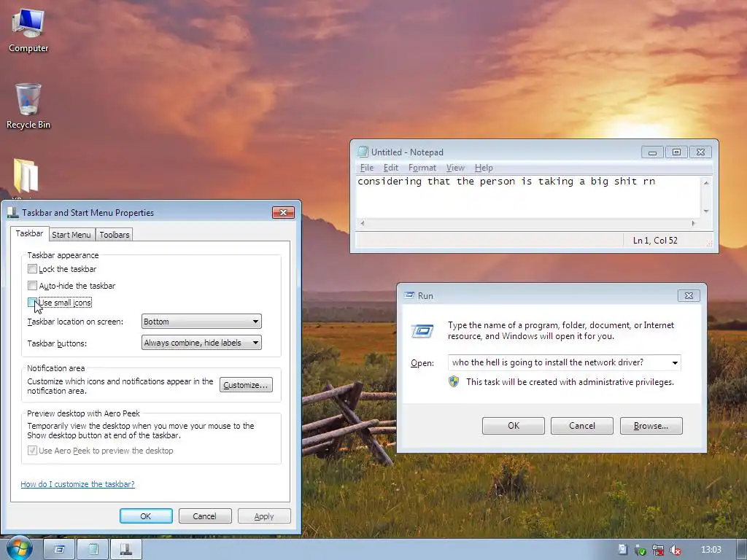Open Taskbar location on screen dropdown
747x560 pixels.
201,322
